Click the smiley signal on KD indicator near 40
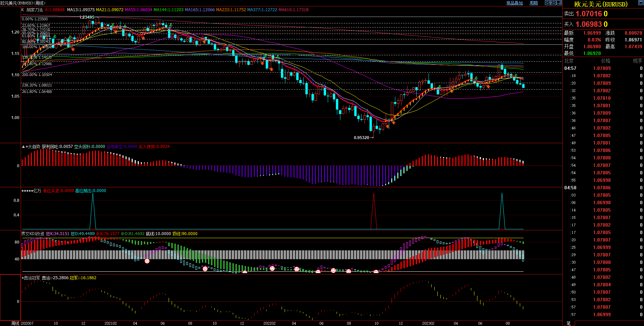The image size is (644, 326). (147, 261)
